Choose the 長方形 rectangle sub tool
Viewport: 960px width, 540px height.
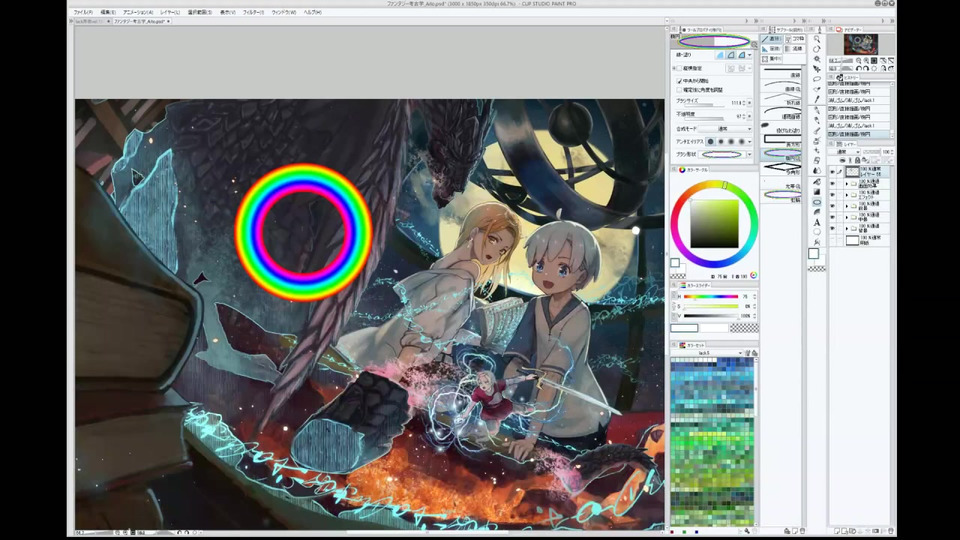point(781,140)
